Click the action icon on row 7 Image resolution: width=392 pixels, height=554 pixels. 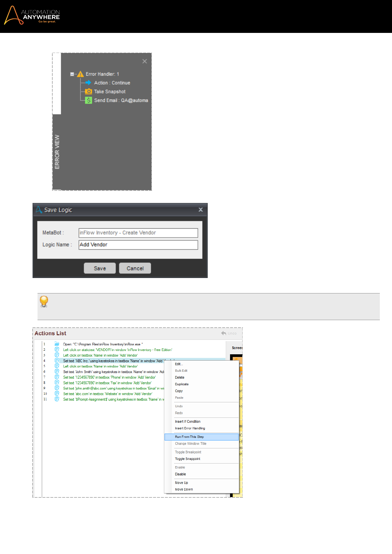pos(57,377)
